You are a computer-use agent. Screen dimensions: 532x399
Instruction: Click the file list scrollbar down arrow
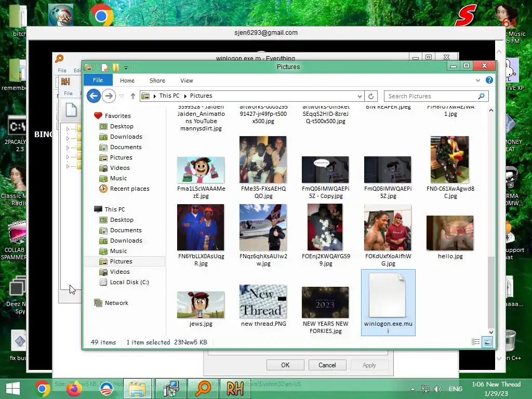(491, 332)
